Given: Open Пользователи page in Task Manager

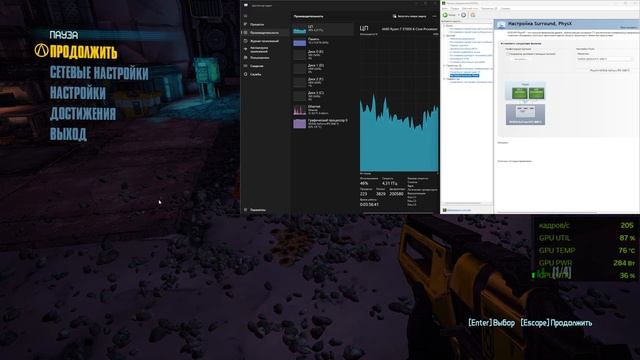Looking at the screenshot, I should coord(260,58).
